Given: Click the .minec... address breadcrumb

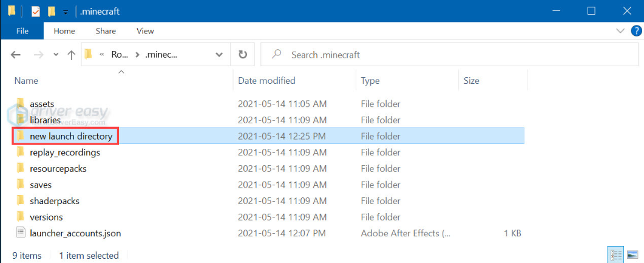Looking at the screenshot, I should [161, 55].
